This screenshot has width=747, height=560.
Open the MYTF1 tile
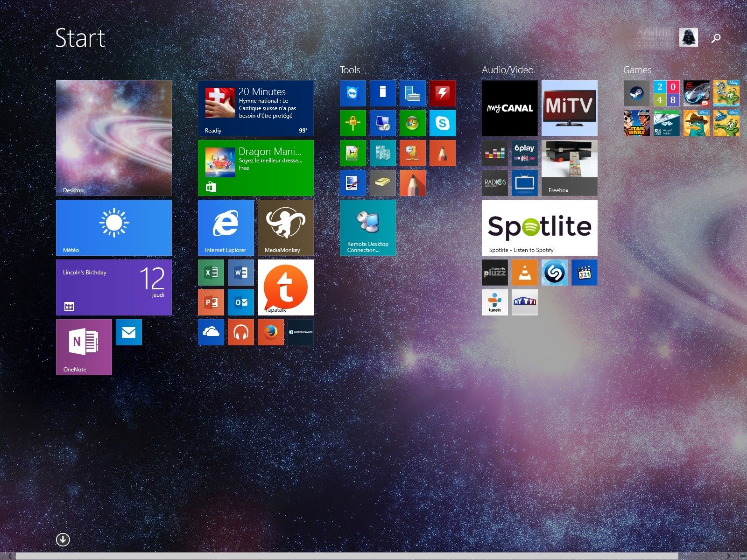[x=525, y=302]
